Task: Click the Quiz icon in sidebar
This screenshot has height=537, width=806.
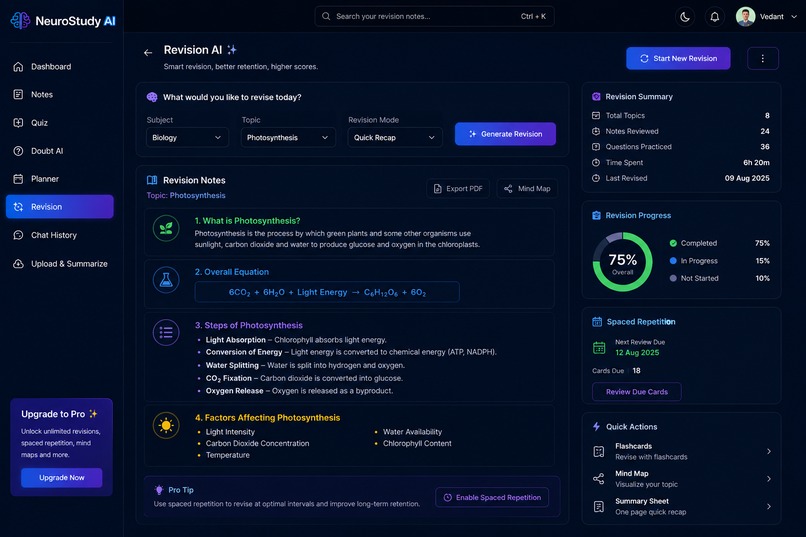Action: pos(18,123)
